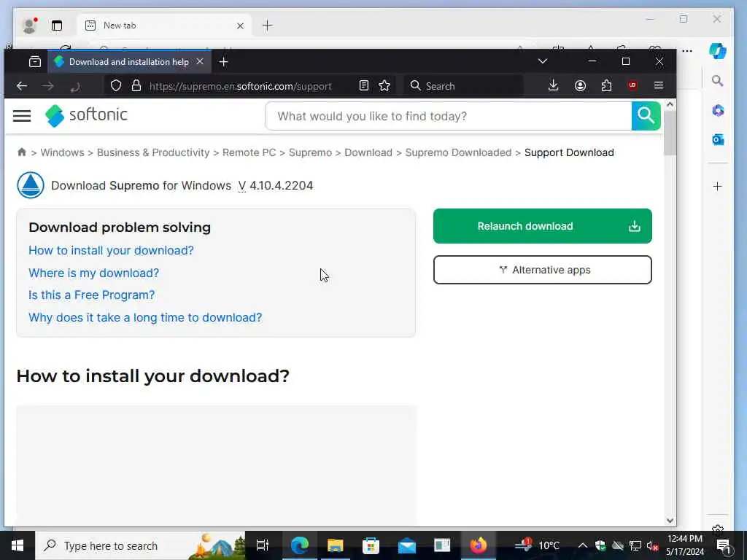The image size is (747, 560).
Task: Click the Windows Start button
Action: pyautogui.click(x=18, y=545)
